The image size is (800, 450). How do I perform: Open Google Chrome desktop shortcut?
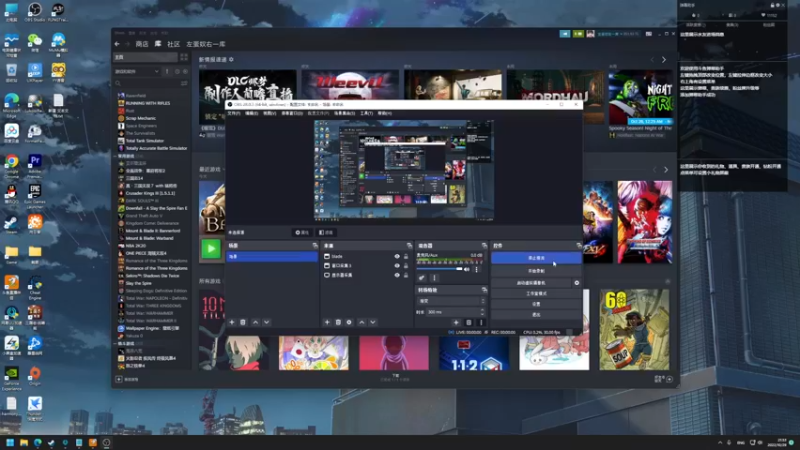[x=11, y=164]
